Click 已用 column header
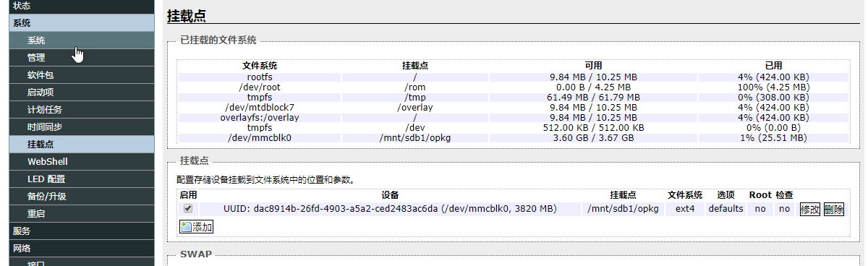This screenshot has height=266, width=868. pyautogui.click(x=773, y=66)
